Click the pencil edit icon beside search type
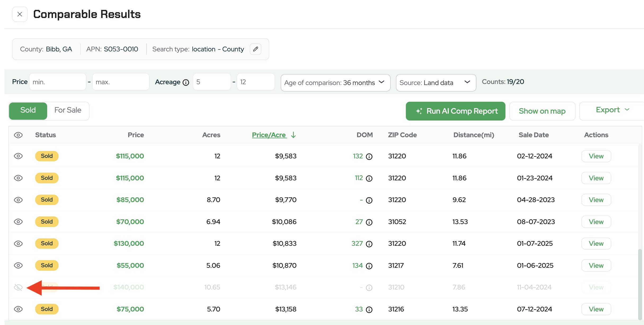644x325 pixels. (x=255, y=49)
